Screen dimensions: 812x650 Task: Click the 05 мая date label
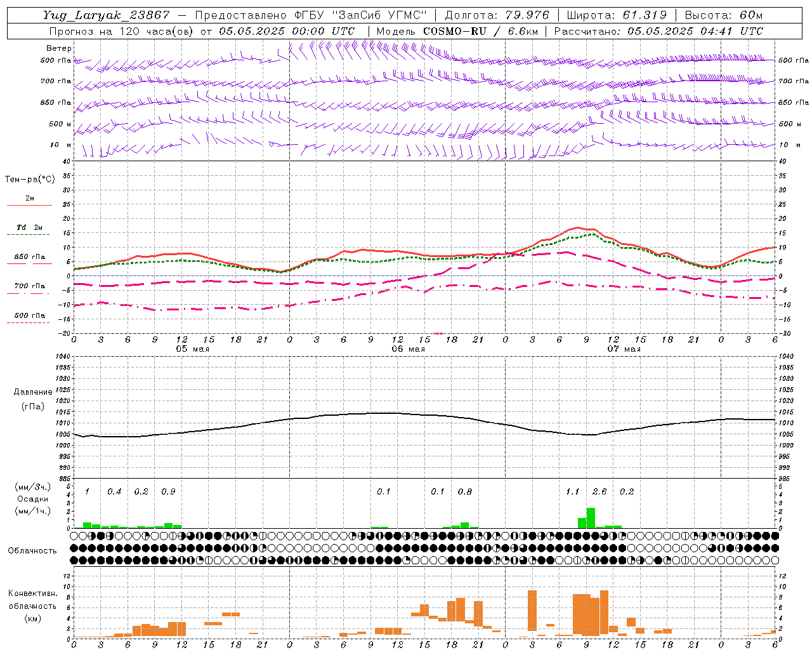[192, 348]
